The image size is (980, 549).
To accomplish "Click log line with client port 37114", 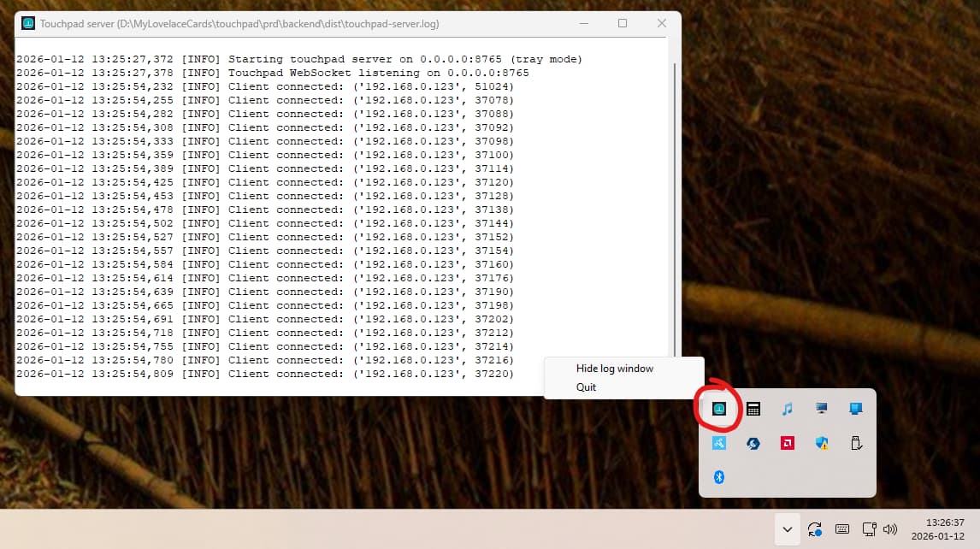I will pos(265,168).
